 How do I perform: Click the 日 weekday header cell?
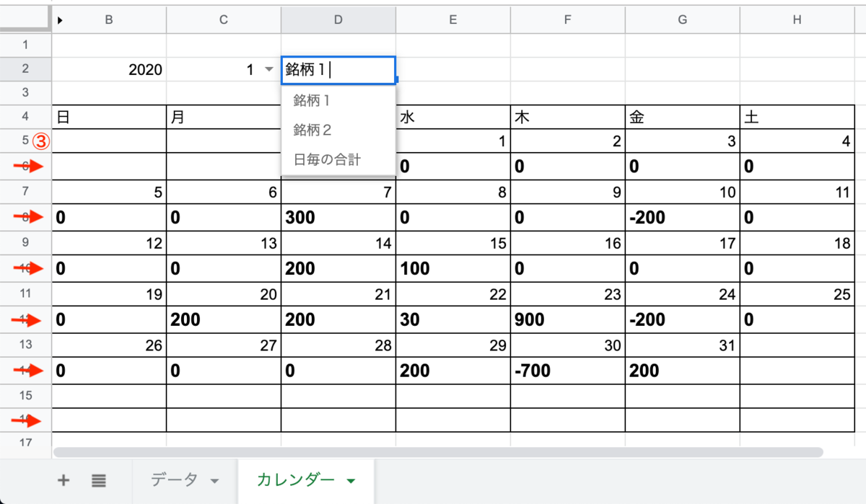pos(109,118)
